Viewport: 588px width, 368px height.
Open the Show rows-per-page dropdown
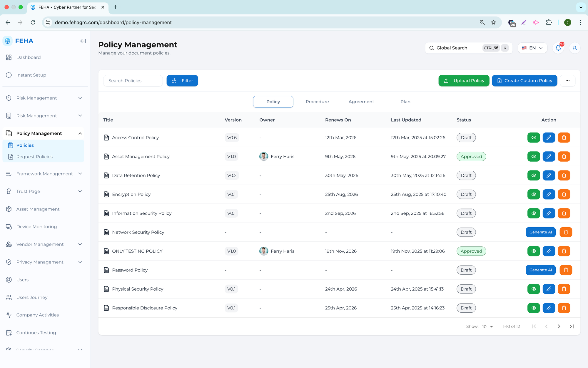487,326
